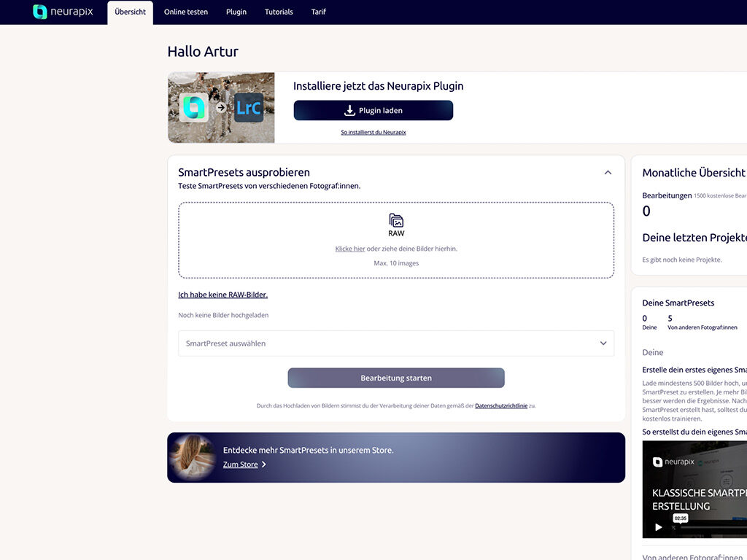The image size is (747, 560).
Task: Play the SmartPreset tutorial video
Action: [x=659, y=527]
